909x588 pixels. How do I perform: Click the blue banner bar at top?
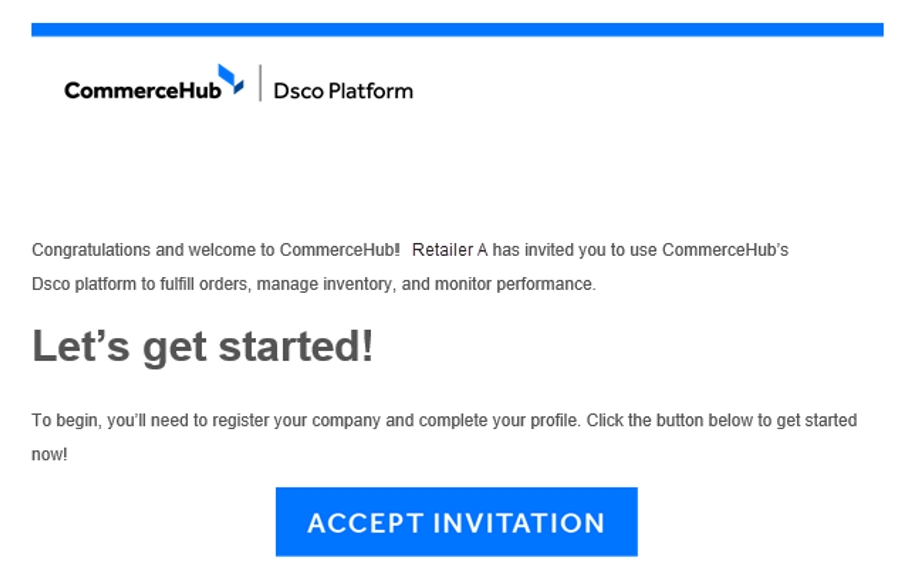tap(457, 30)
